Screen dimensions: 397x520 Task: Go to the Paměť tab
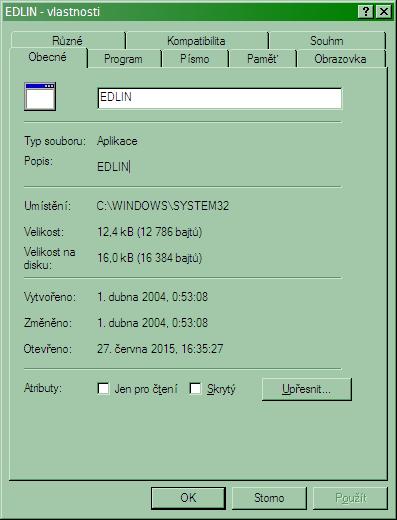click(x=263, y=59)
